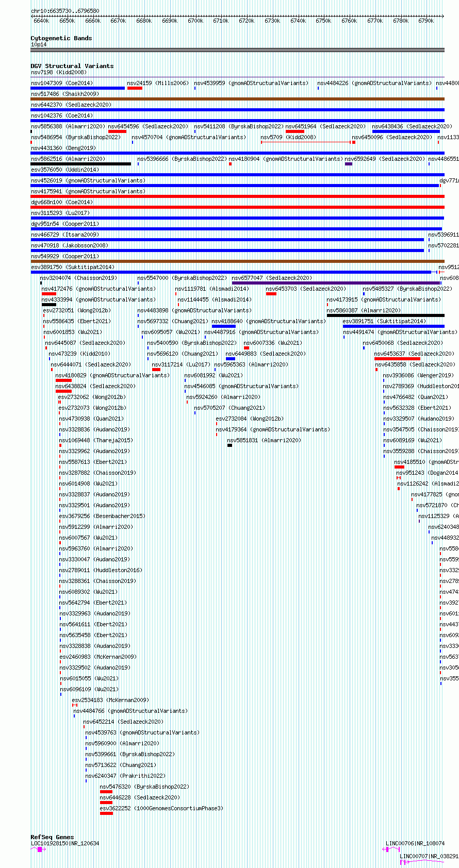
Task: Click the nsv5856388 (Almarri2020) label
Action: tap(68, 126)
